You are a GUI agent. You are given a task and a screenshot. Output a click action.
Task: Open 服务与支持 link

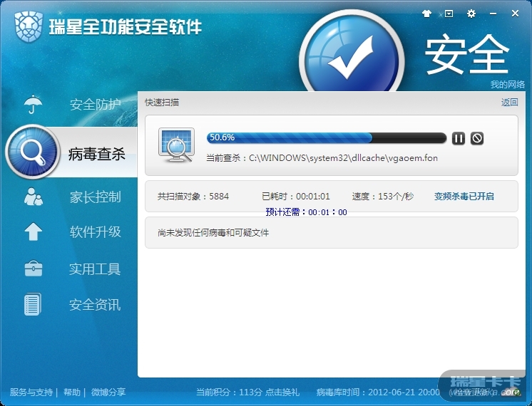point(31,392)
